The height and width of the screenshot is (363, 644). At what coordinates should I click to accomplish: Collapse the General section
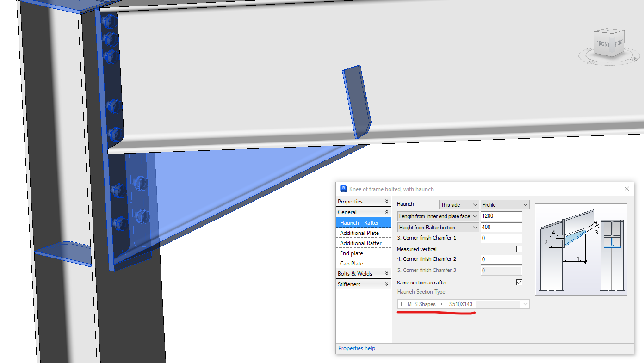coord(364,212)
